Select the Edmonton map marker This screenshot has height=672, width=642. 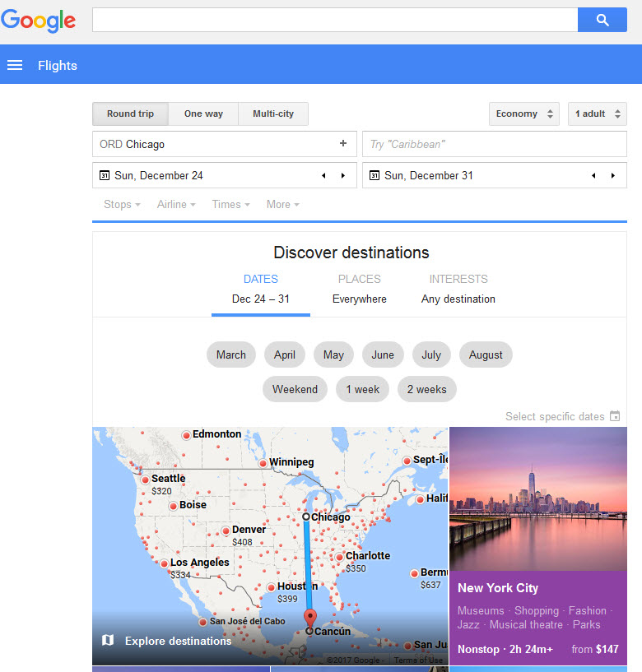186,435
